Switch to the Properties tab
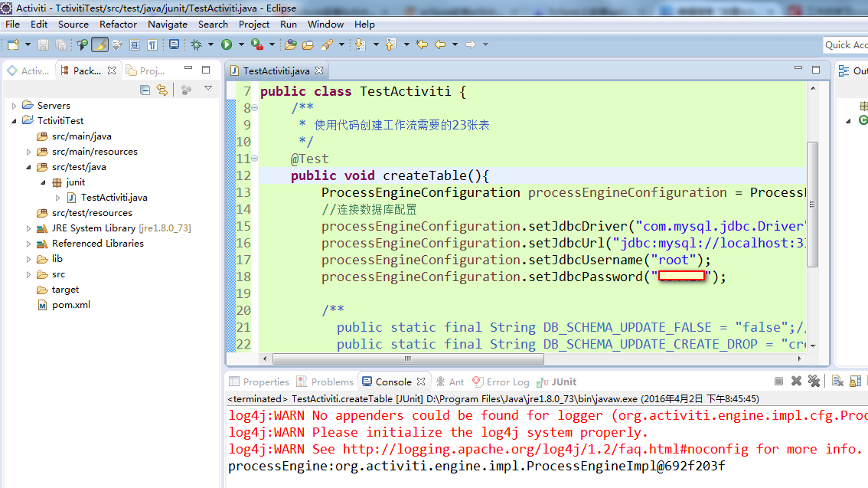Screen dimensions: 868x488 pyautogui.click(x=259, y=382)
